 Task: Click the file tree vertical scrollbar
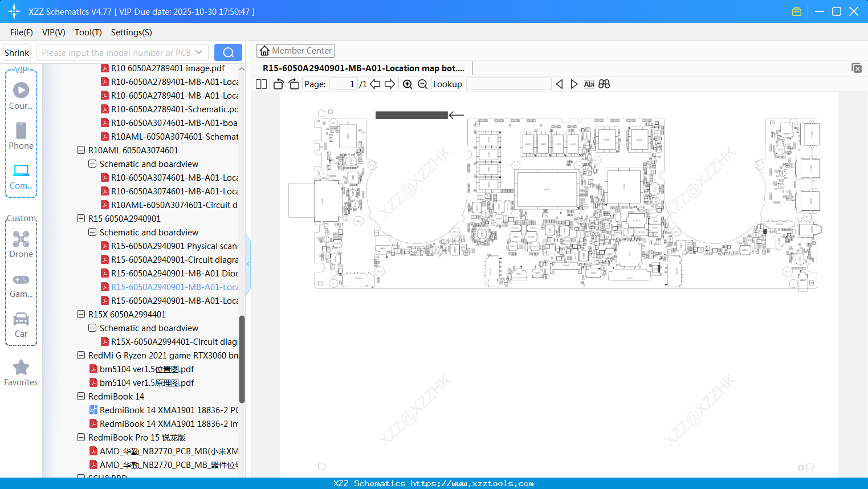click(x=242, y=359)
